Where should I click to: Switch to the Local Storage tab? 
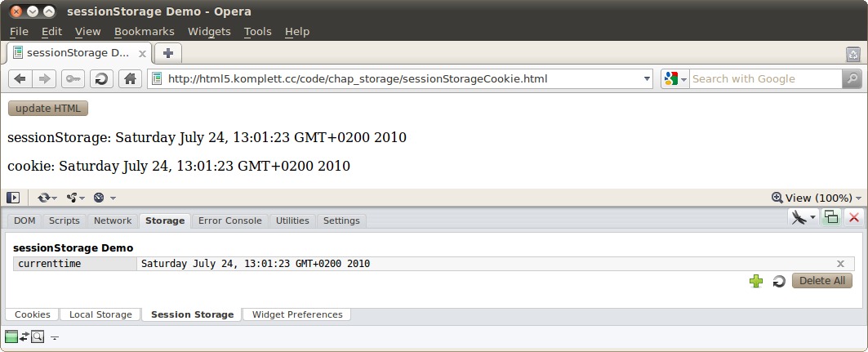pyautogui.click(x=100, y=314)
